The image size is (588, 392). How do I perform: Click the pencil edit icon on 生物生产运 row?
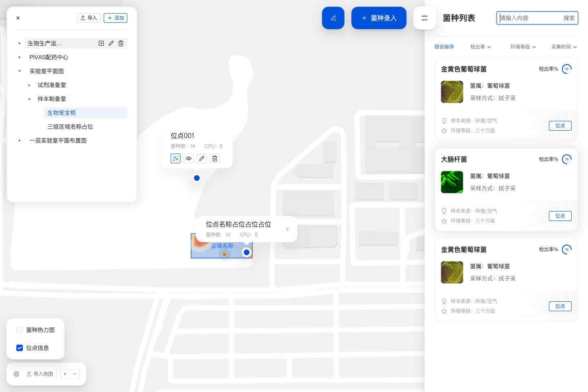coord(111,43)
